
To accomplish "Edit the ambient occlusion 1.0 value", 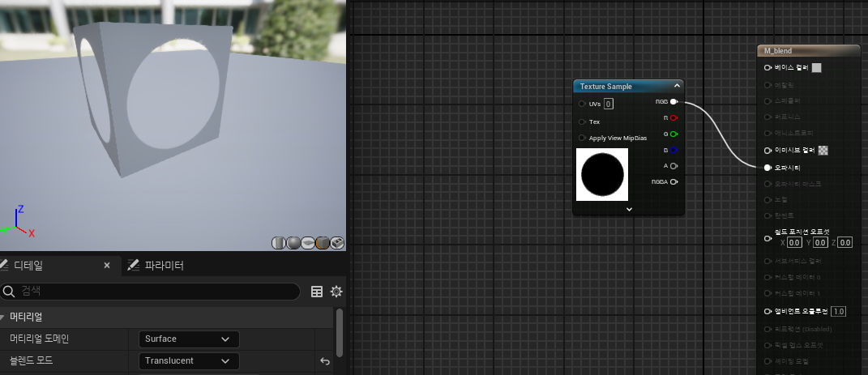I will click(x=839, y=311).
